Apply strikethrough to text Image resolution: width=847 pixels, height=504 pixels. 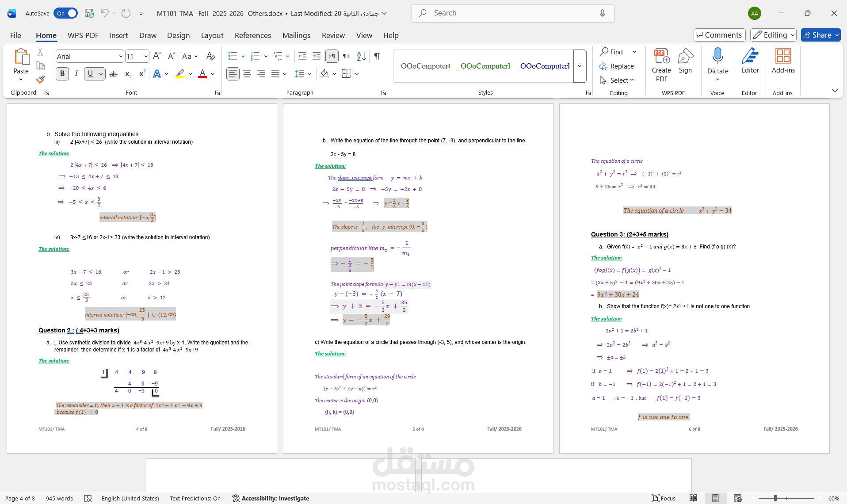(x=113, y=74)
